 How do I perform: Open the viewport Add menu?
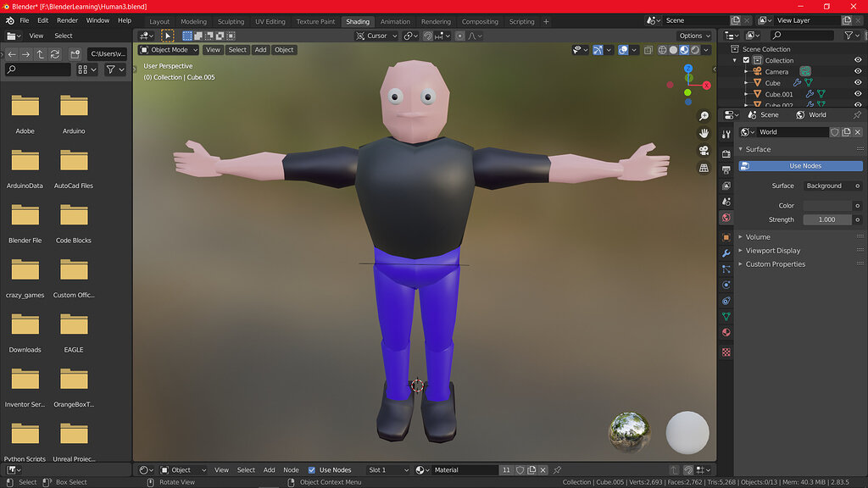coord(260,50)
